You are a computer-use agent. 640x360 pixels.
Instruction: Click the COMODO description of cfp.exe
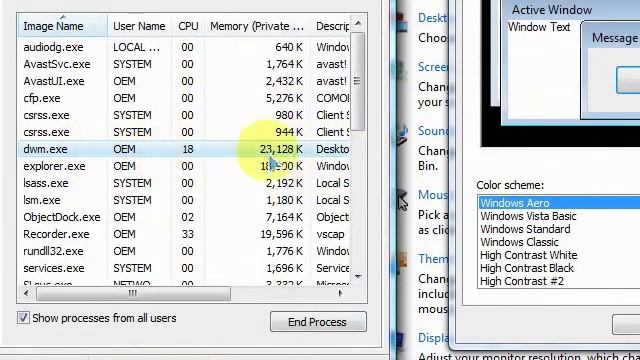pos(333,98)
